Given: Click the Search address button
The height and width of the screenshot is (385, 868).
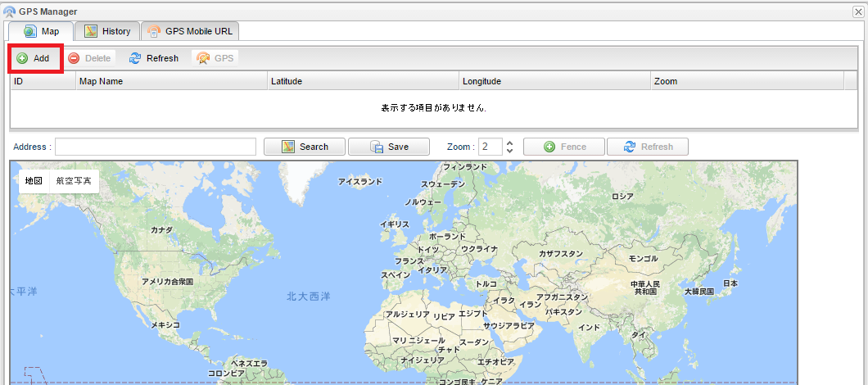Looking at the screenshot, I should (x=305, y=147).
